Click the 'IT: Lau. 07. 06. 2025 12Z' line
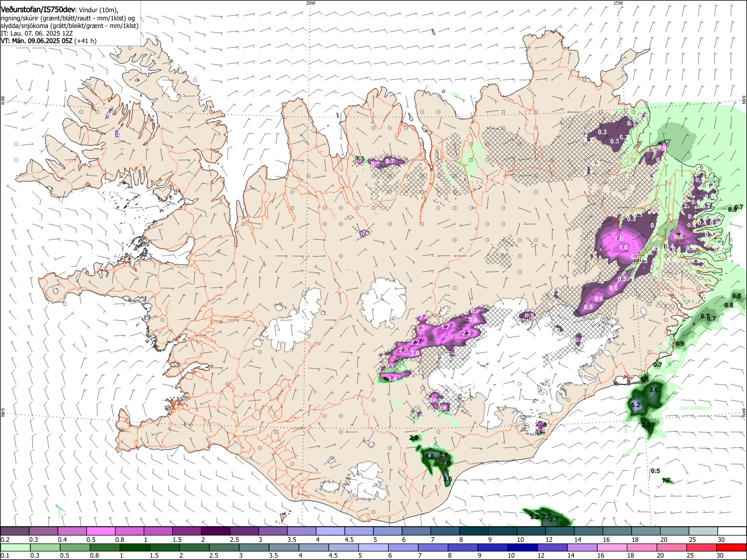The image size is (747, 560). coord(37,33)
